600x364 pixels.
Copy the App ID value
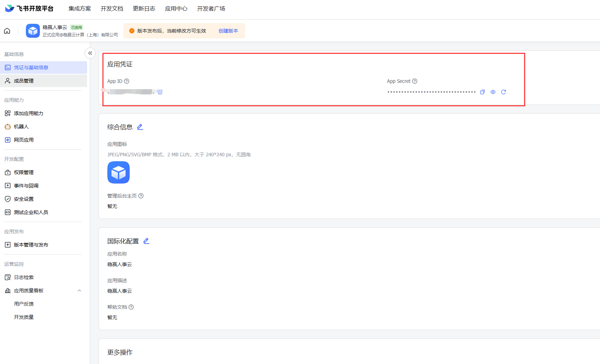click(160, 92)
